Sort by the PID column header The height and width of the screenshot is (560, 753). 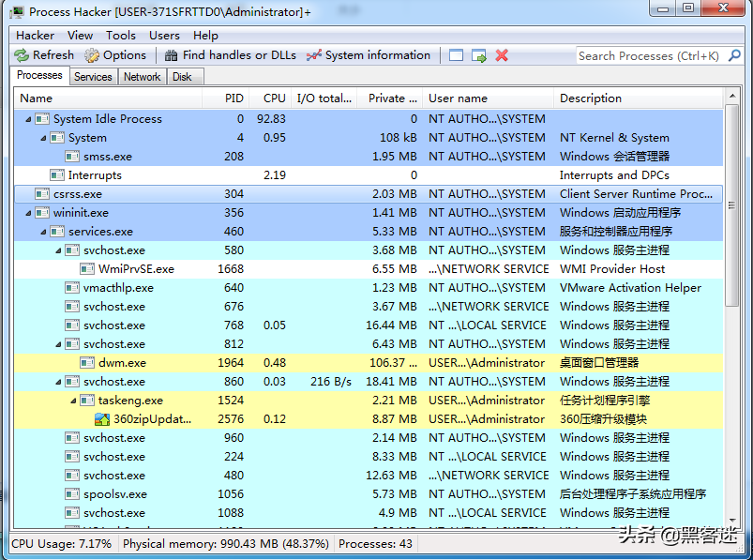point(234,98)
